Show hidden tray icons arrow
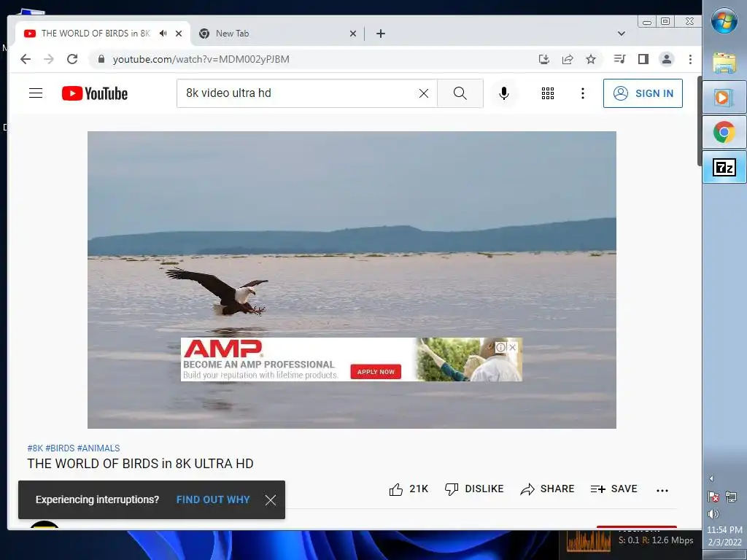This screenshot has width=747, height=560. [x=711, y=478]
